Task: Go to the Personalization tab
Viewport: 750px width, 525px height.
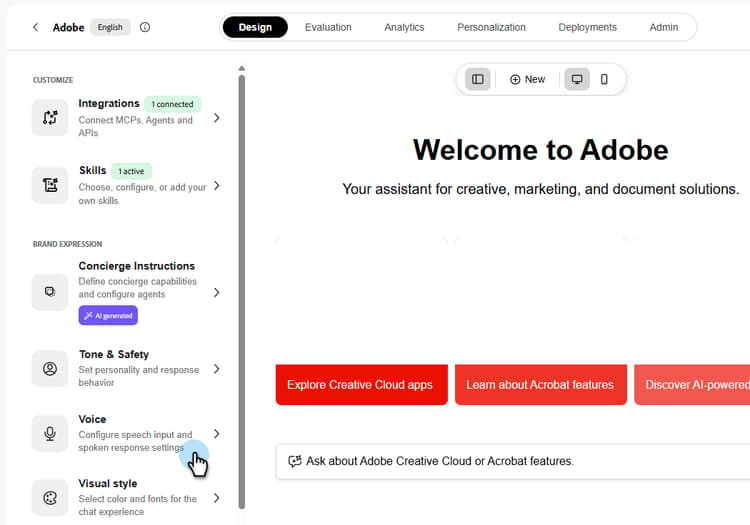Action: 491,27
